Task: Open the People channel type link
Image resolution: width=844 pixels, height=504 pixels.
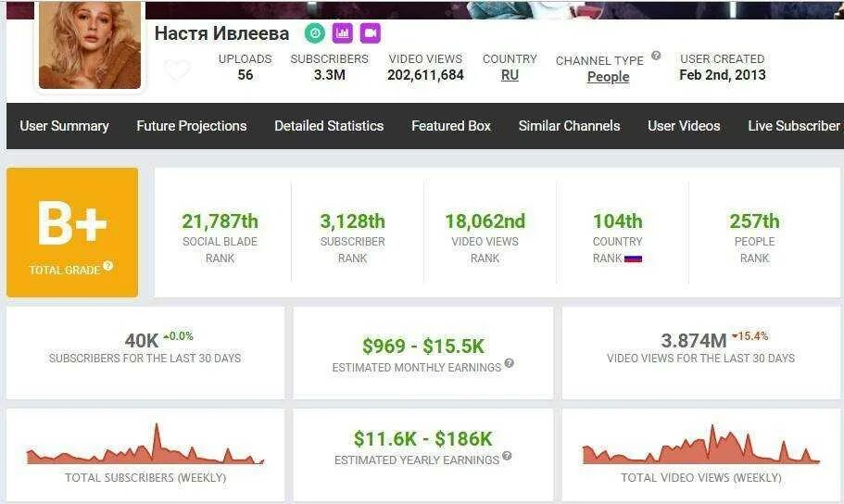Action: pyautogui.click(x=608, y=77)
